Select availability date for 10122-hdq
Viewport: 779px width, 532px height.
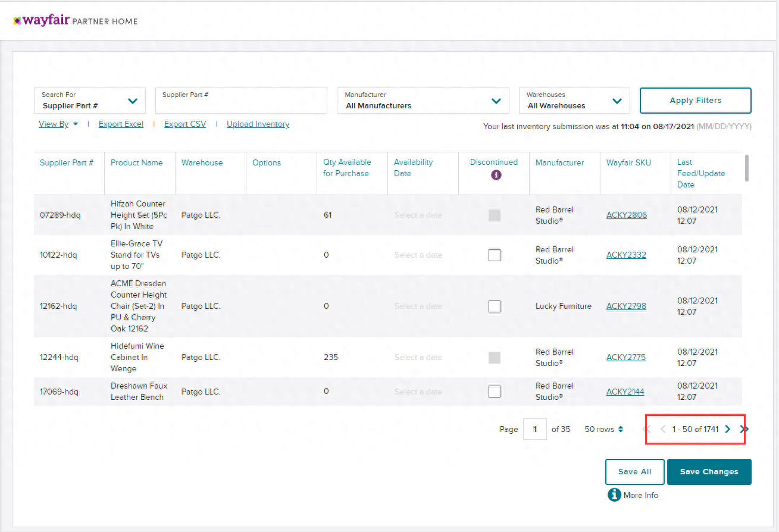coord(418,255)
